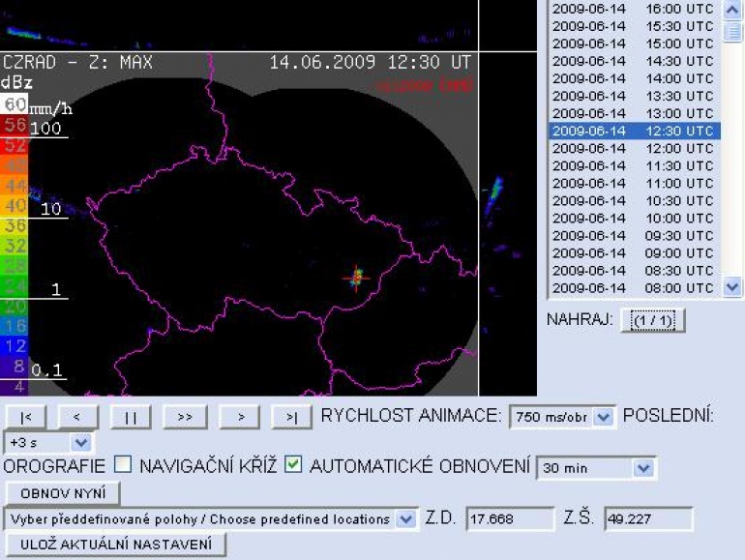Pause the radar animation
Screen dimensions: 745x560
[x=131, y=417]
